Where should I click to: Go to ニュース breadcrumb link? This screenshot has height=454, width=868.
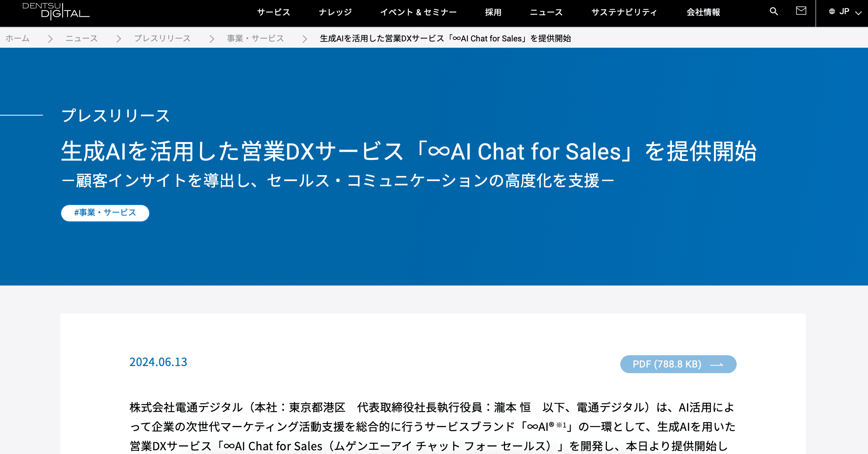click(x=82, y=38)
